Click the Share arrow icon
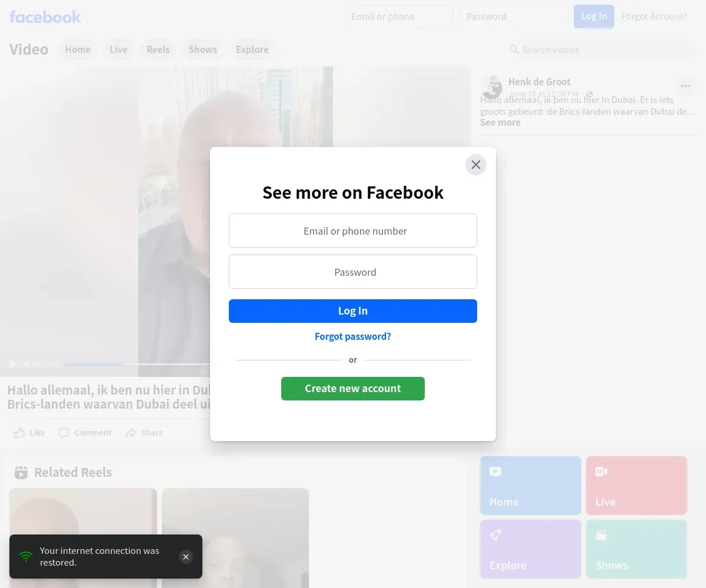This screenshot has height=588, width=706. click(x=131, y=433)
